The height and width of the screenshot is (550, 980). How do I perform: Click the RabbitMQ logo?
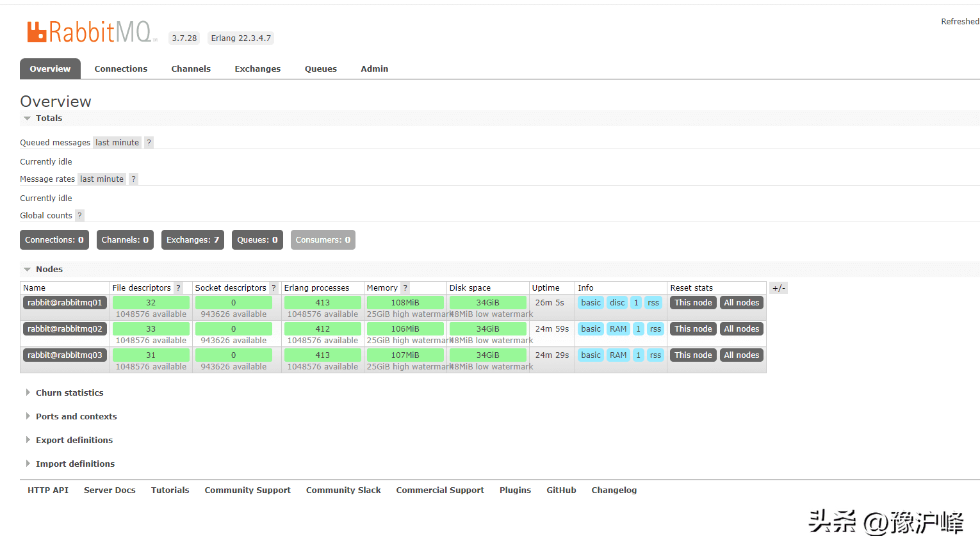tap(90, 31)
